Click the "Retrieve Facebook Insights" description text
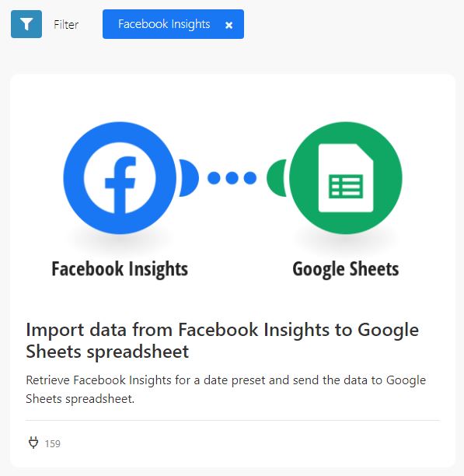The image size is (464, 476). 226,389
